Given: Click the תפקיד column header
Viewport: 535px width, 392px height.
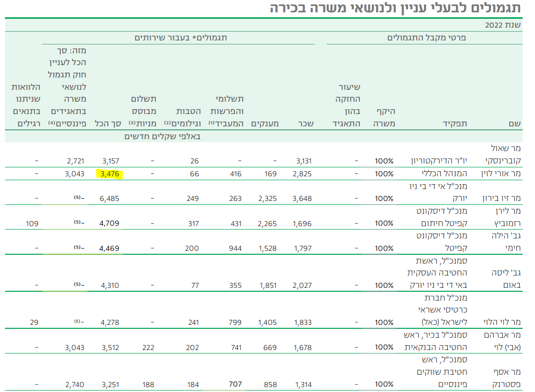Looking at the screenshot, I should (455, 123).
